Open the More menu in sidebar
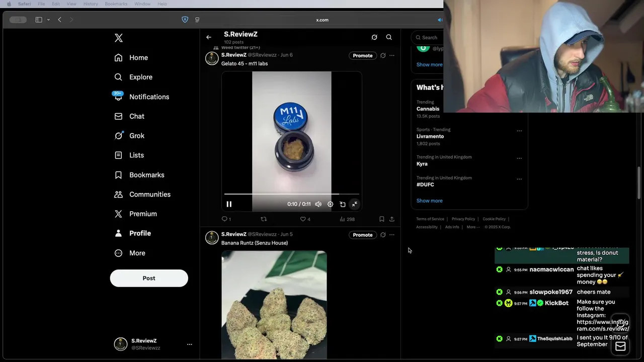The image size is (644, 362). click(x=129, y=253)
